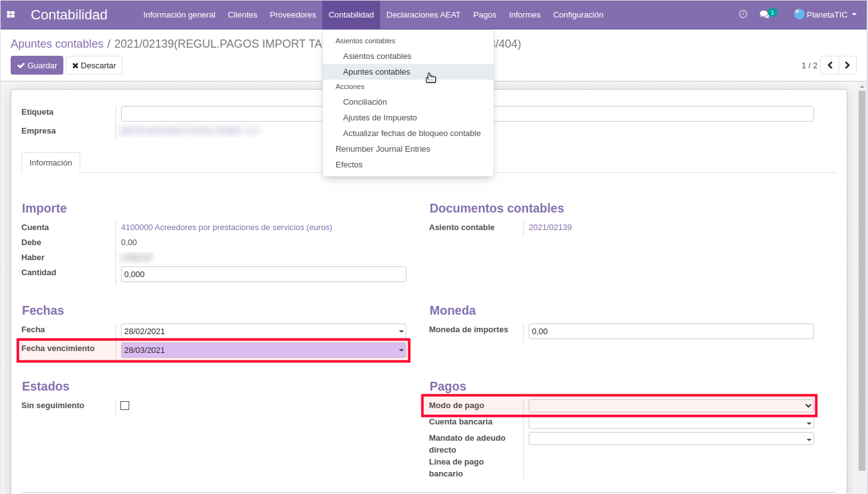Open the apps grid menu icon
This screenshot has height=494, width=868.
(11, 14)
